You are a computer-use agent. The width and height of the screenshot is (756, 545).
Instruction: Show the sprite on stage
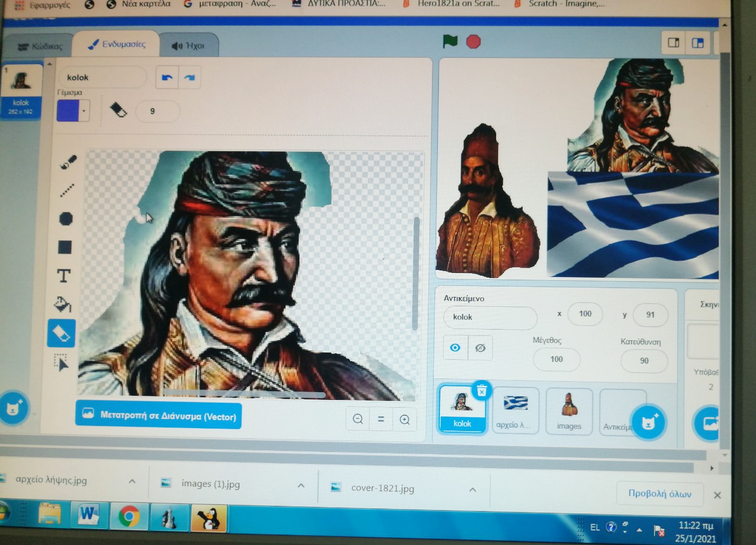point(455,348)
